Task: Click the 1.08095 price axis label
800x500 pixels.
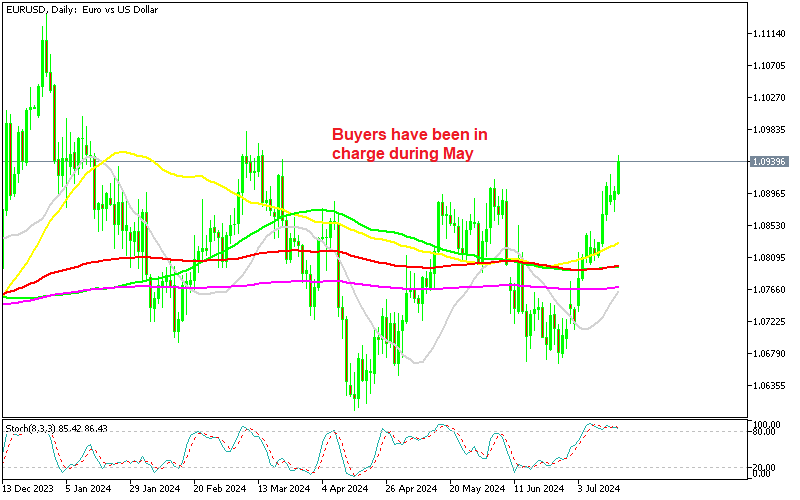Action: pyautogui.click(x=771, y=258)
